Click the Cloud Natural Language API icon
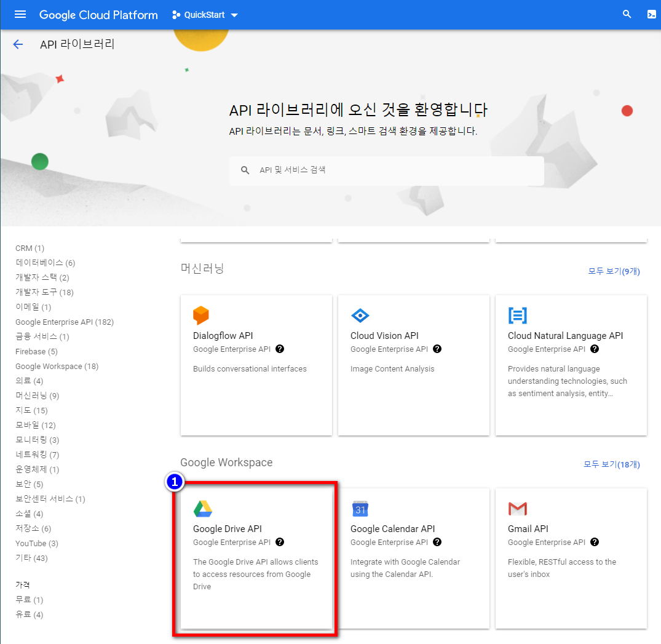This screenshot has height=644, width=661. click(517, 315)
